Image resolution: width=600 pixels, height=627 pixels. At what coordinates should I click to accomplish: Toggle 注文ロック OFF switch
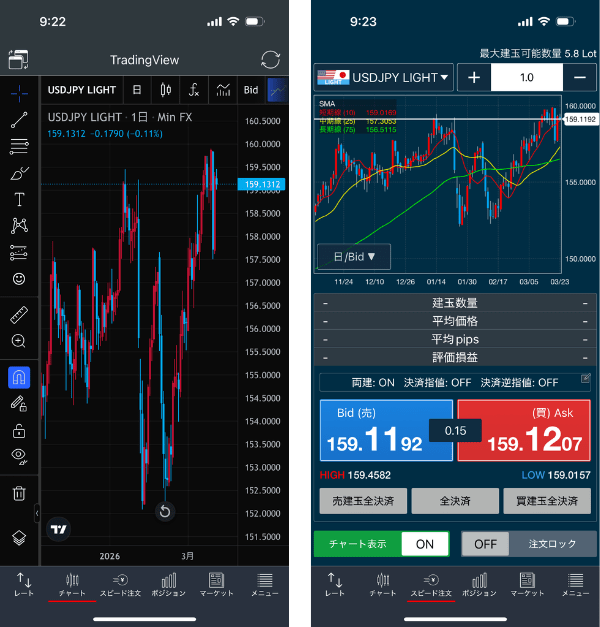tap(529, 544)
